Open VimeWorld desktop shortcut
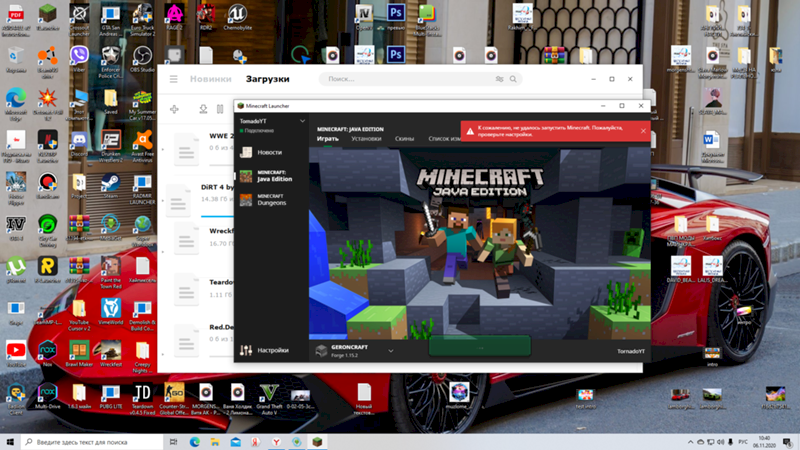Image resolution: width=800 pixels, height=450 pixels. pos(110,312)
